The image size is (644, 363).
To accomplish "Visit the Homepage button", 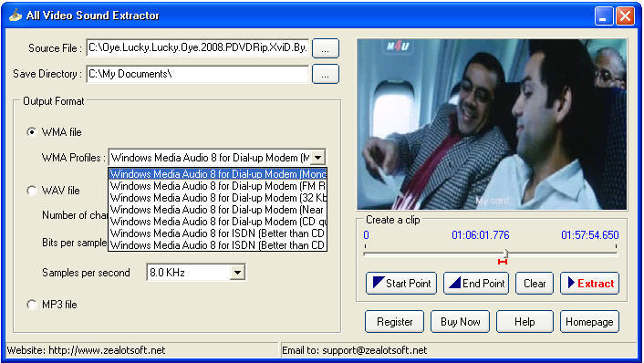I will tap(589, 322).
